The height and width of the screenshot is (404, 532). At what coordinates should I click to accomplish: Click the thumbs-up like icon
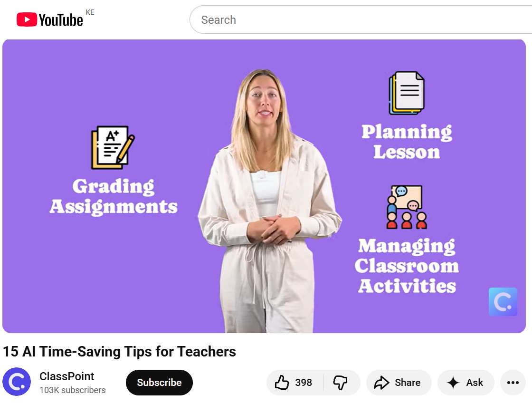(282, 382)
